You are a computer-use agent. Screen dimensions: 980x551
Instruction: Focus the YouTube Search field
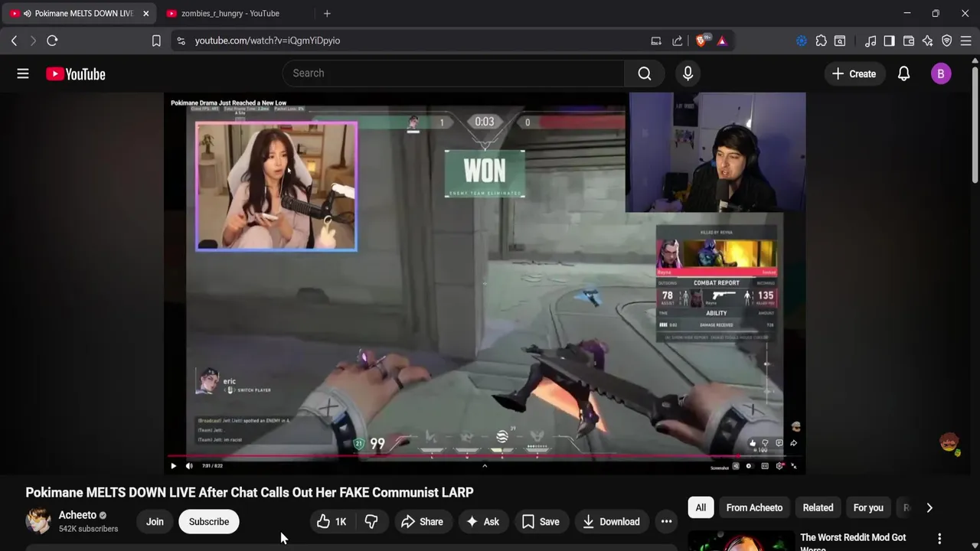453,73
